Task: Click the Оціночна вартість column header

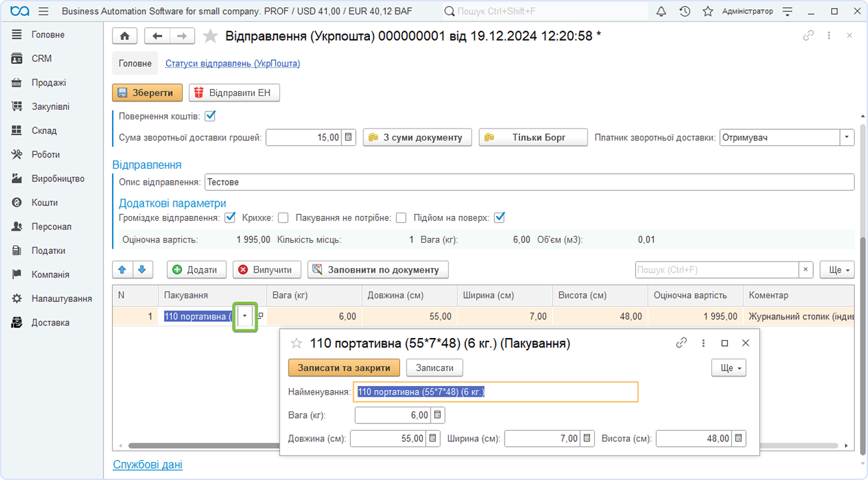Action: [695, 295]
